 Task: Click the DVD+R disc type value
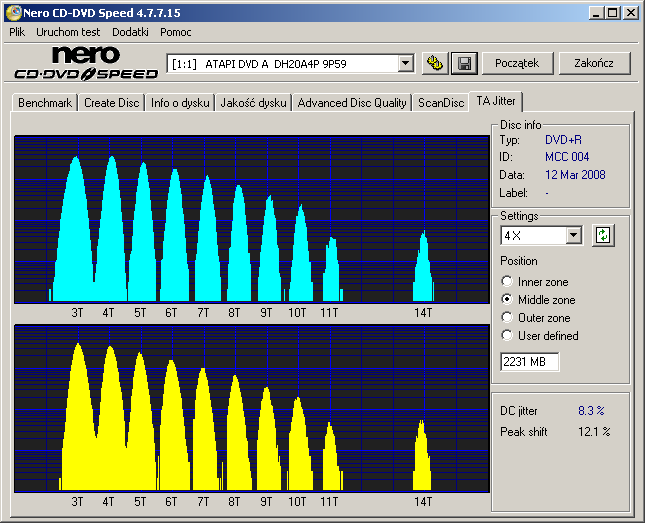(563, 140)
